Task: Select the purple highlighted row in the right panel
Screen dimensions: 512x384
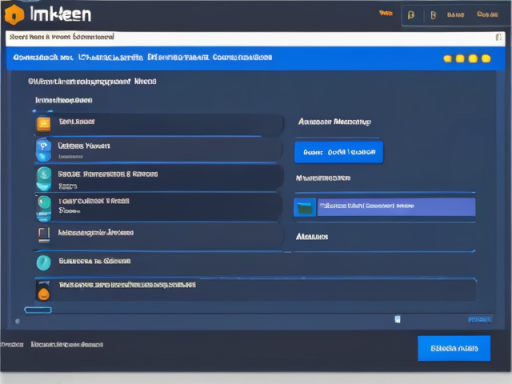Action: [396, 207]
